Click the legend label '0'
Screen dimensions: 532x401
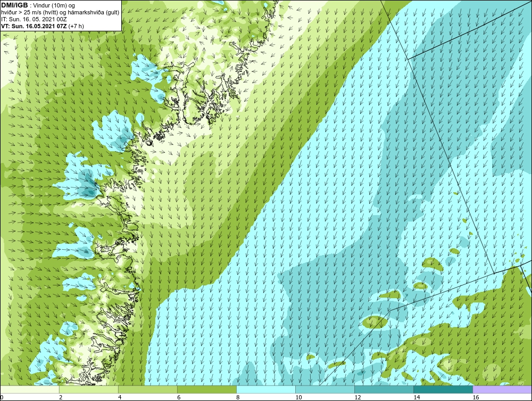[x=2, y=397]
